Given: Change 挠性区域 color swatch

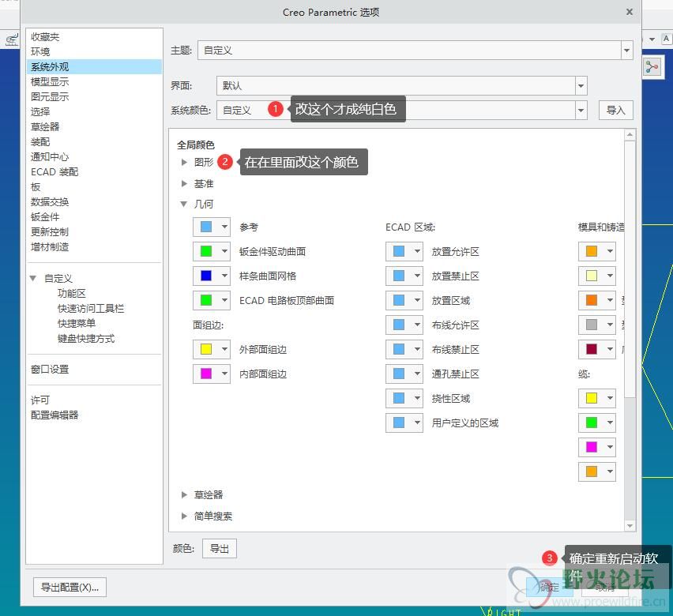Looking at the screenshot, I should (399, 398).
